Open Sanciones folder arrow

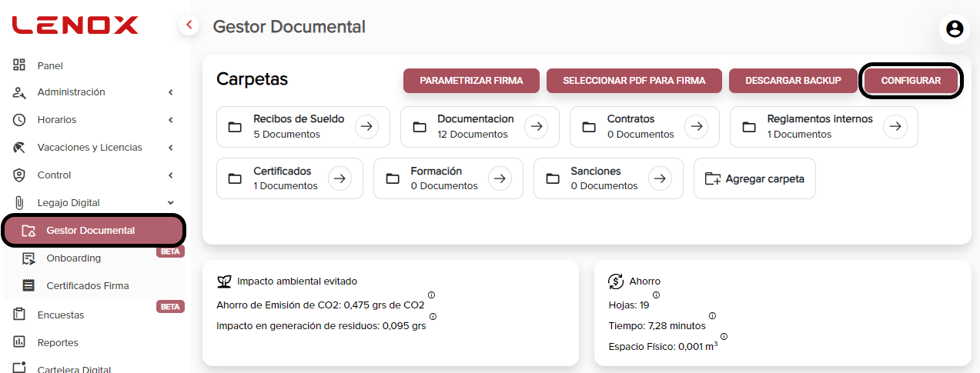(660, 178)
